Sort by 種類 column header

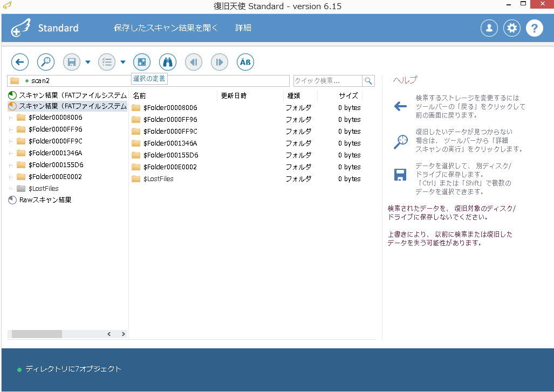tap(300, 95)
